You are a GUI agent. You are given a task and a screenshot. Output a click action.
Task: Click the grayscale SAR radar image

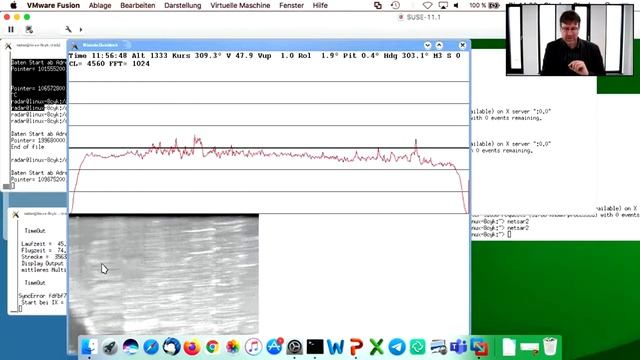tap(163, 274)
